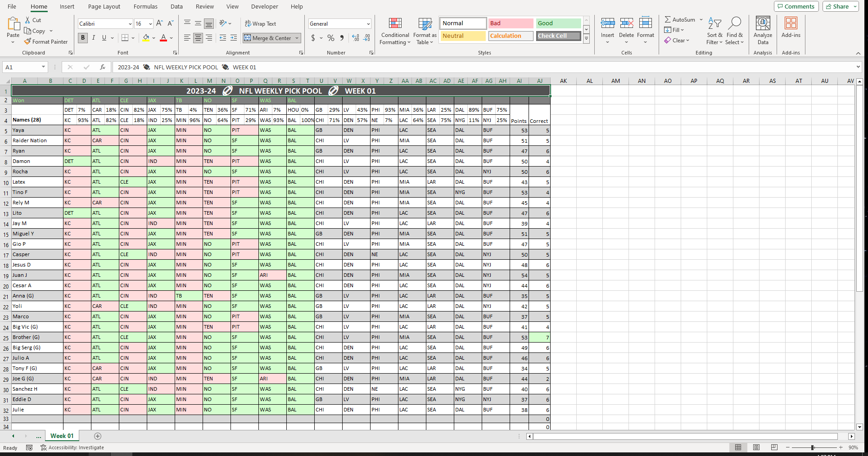Open Sort & Filter menu
Screen dimensions: 868x456
click(x=714, y=31)
